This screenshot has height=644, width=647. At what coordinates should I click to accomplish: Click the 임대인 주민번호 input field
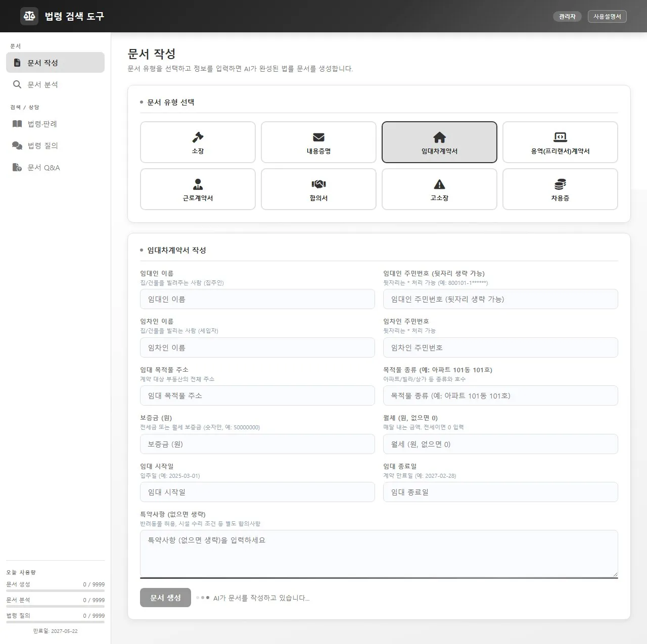point(500,299)
